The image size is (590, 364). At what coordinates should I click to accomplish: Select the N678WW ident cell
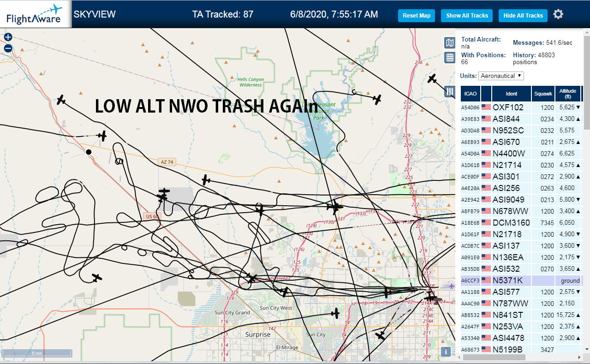[512, 211]
